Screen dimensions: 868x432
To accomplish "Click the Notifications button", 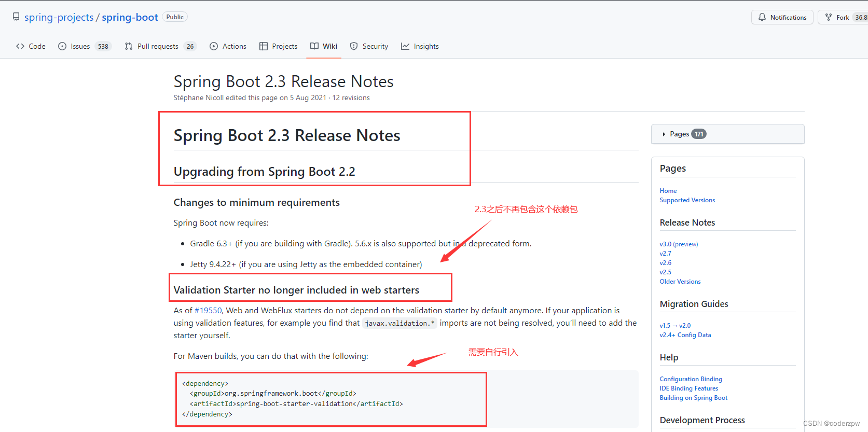I will click(782, 17).
